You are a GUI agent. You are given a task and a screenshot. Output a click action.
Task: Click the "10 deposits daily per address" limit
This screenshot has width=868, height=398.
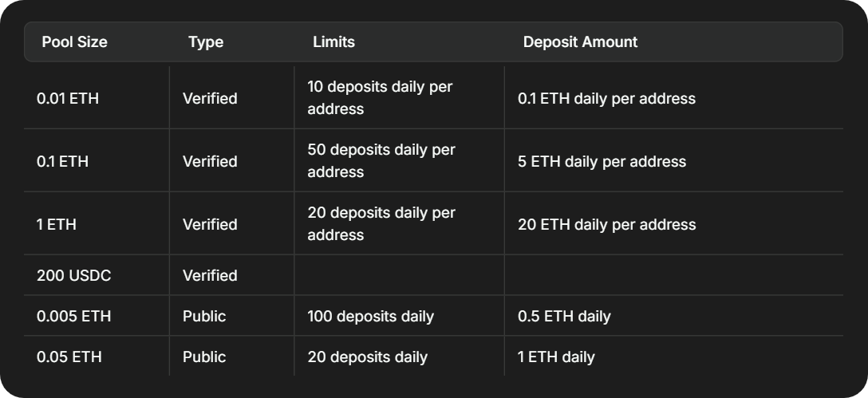pyautogui.click(x=380, y=97)
